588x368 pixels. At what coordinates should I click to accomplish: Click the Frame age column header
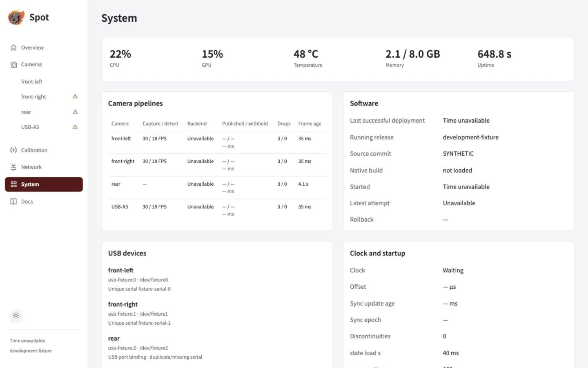310,123
